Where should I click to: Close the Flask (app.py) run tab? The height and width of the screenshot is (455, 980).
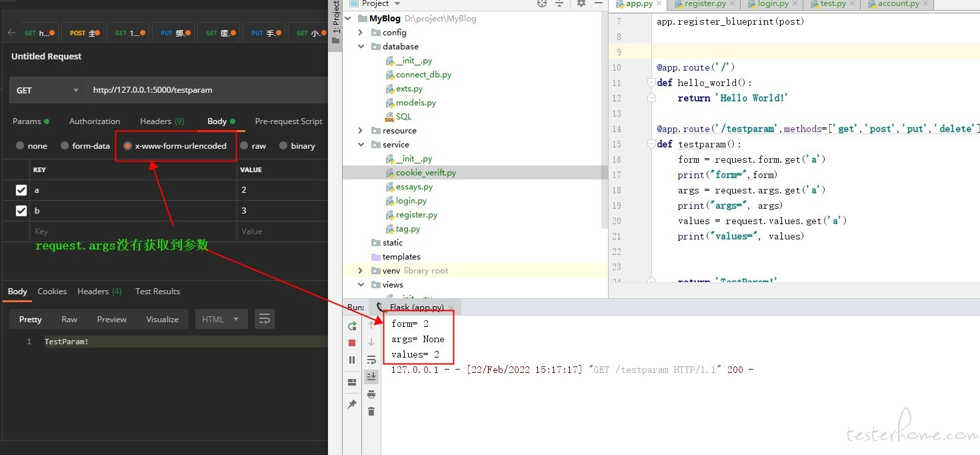pyautogui.click(x=451, y=308)
